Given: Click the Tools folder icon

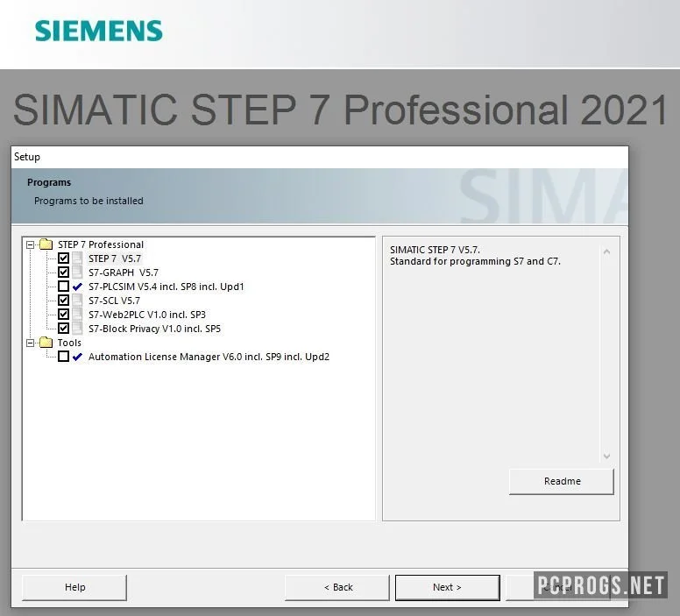Looking at the screenshot, I should [46, 343].
